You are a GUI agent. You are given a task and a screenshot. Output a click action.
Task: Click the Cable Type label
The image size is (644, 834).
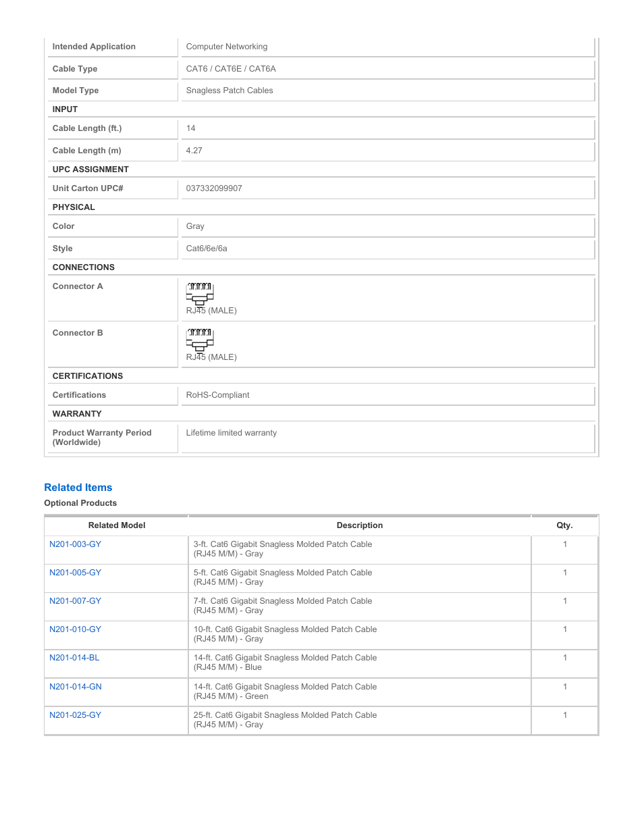[x=75, y=69]
